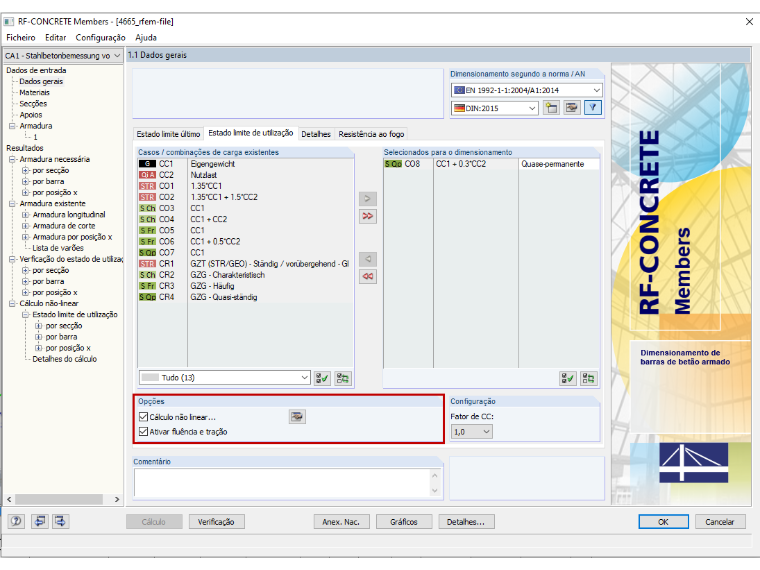
Task: Click the Gráficos button
Action: (x=404, y=522)
